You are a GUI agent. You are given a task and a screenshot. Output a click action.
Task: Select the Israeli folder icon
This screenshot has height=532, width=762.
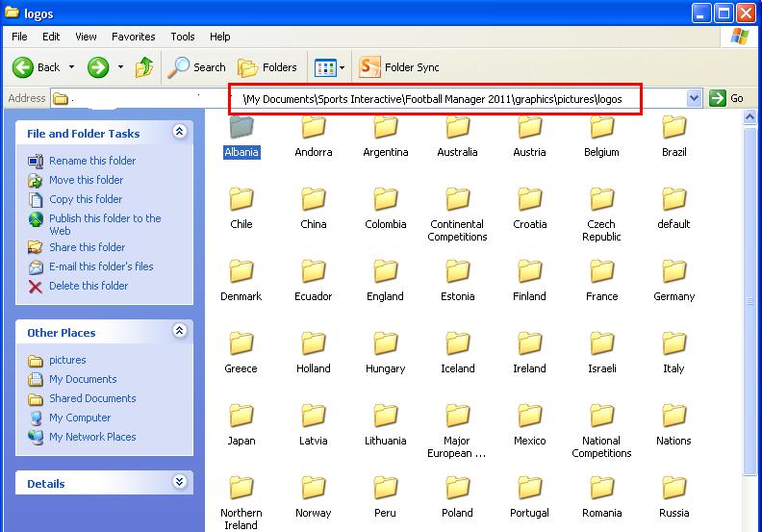point(601,343)
